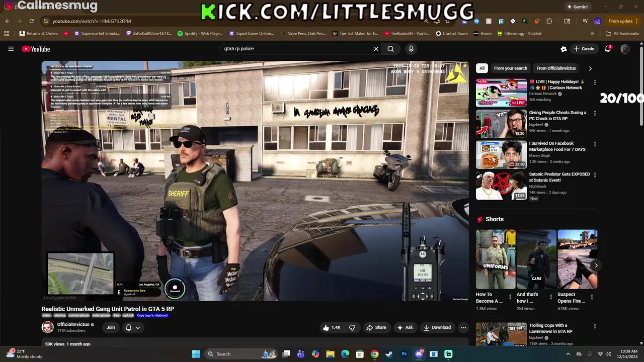Click the browser address bar URL
Viewport: 644px width, 362px height.
92,21
